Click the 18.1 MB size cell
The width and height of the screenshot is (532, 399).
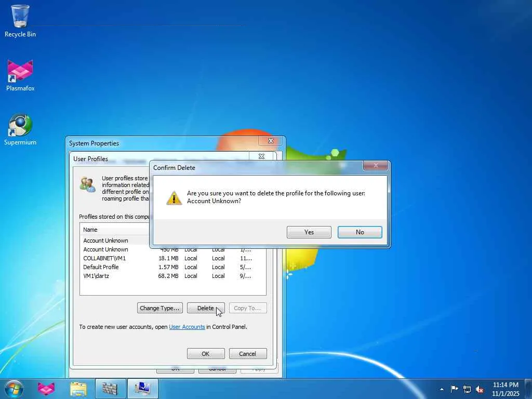(x=168, y=258)
